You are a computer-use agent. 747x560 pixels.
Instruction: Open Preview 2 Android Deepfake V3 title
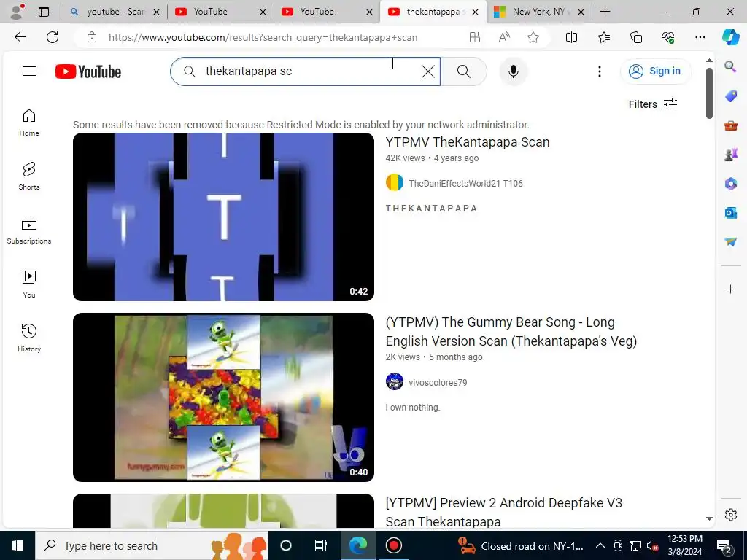click(503, 513)
